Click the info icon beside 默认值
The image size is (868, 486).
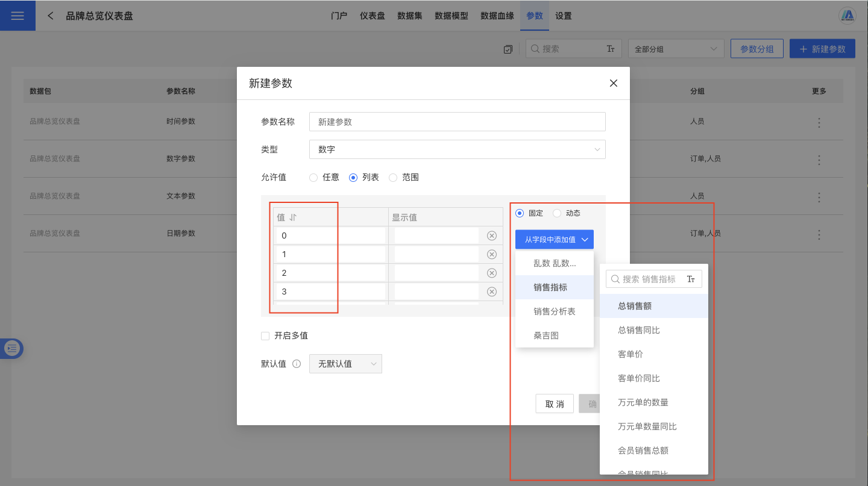pyautogui.click(x=297, y=364)
